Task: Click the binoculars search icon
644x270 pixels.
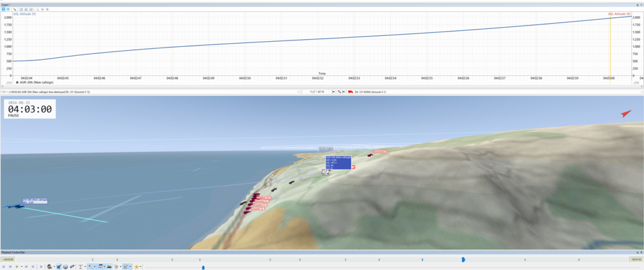Action: [x=50, y=267]
